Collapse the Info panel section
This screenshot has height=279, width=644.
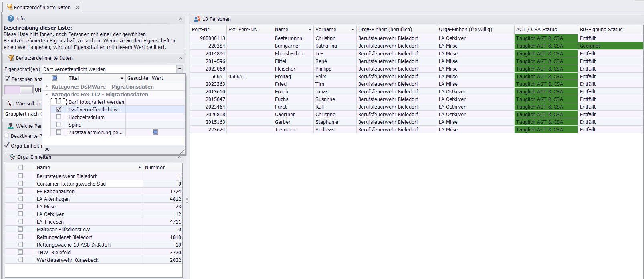[x=180, y=19]
